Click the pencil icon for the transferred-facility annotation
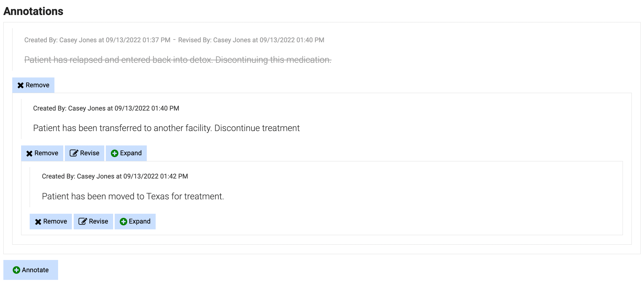 [74, 153]
